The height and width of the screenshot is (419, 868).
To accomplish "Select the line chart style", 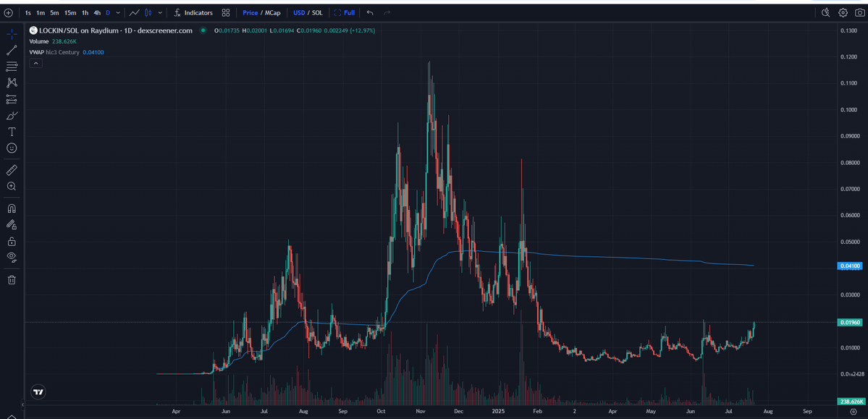I will (134, 12).
